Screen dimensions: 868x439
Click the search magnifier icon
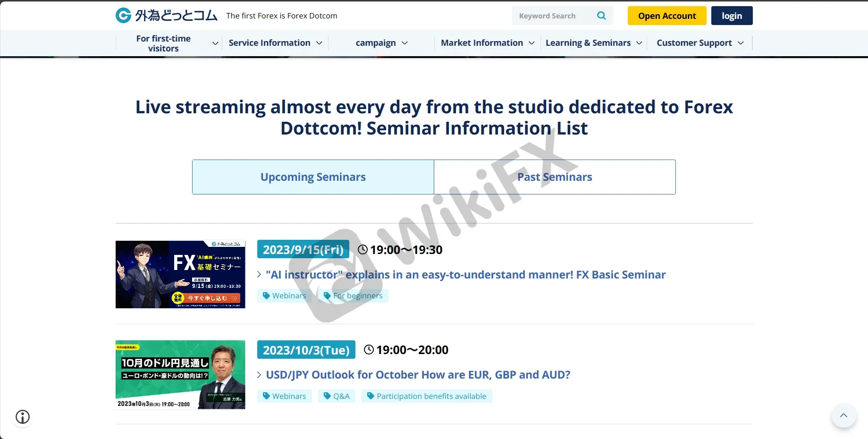click(x=601, y=16)
